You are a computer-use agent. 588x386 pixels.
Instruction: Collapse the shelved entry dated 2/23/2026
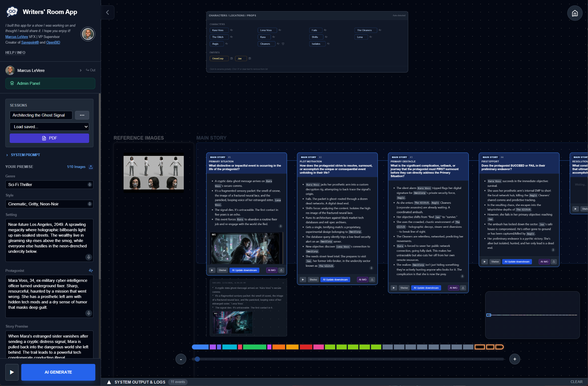[283, 283]
